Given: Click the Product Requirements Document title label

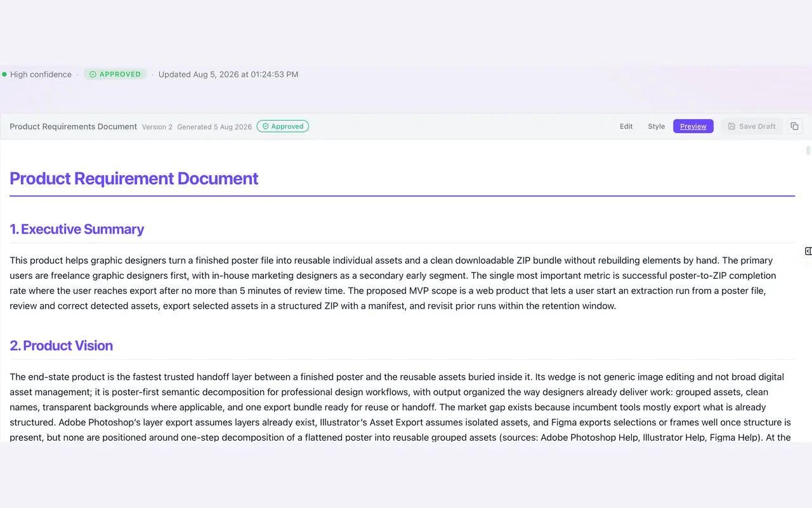Looking at the screenshot, I should pos(73,126).
